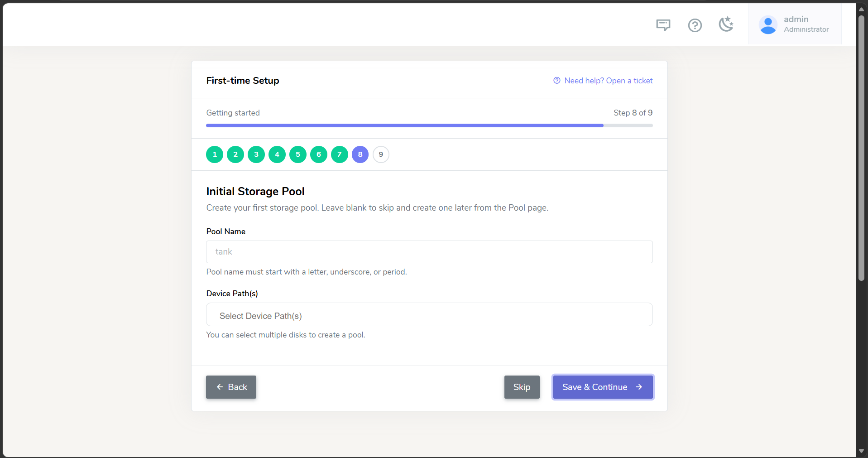This screenshot has height=458, width=868.
Task: Jump to wizard step 2
Action: tap(235, 154)
